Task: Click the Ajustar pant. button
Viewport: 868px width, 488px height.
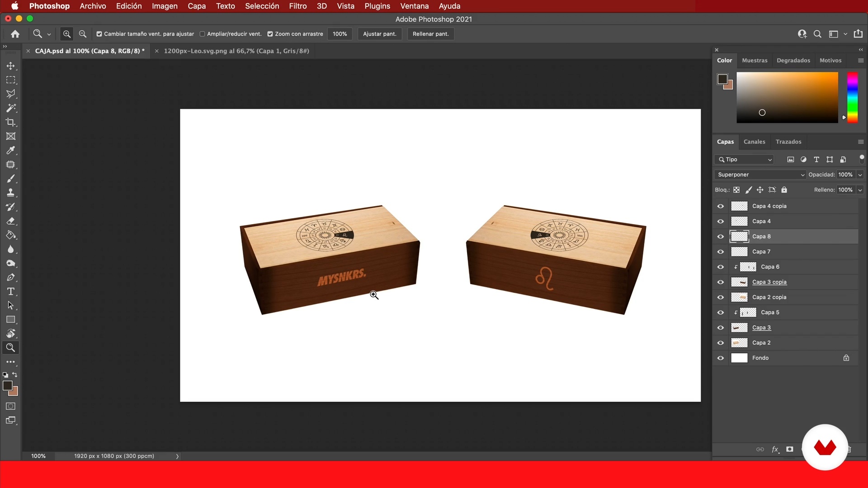Action: tap(380, 34)
